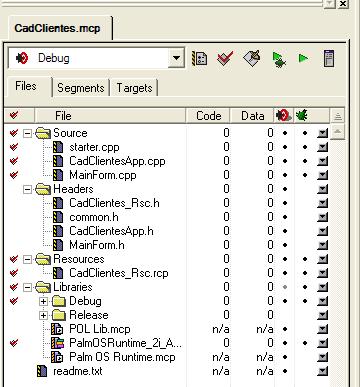Screen dimensions: 360x387
Task: Toggle touch checkmark for Source group
Action: coord(14,133)
